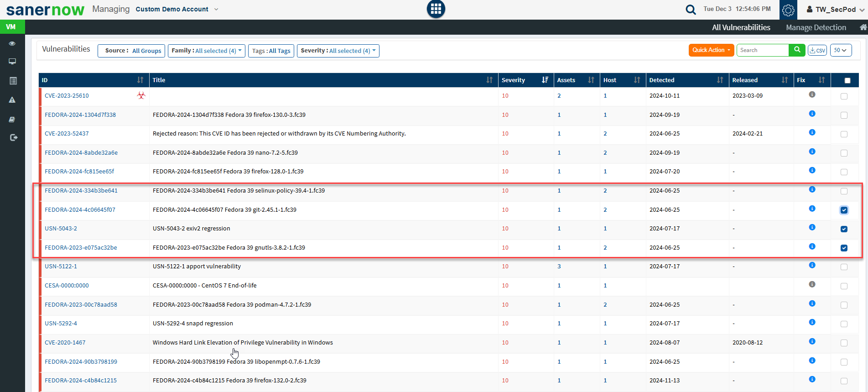Open the USN-5122-1 vulnerability link
The image size is (868, 392).
pos(61,267)
